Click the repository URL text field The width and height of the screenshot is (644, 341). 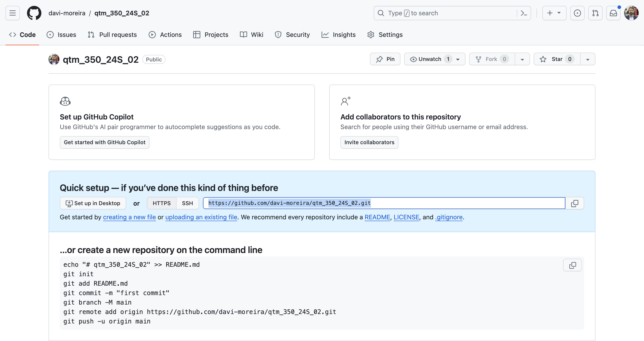pyautogui.click(x=384, y=203)
